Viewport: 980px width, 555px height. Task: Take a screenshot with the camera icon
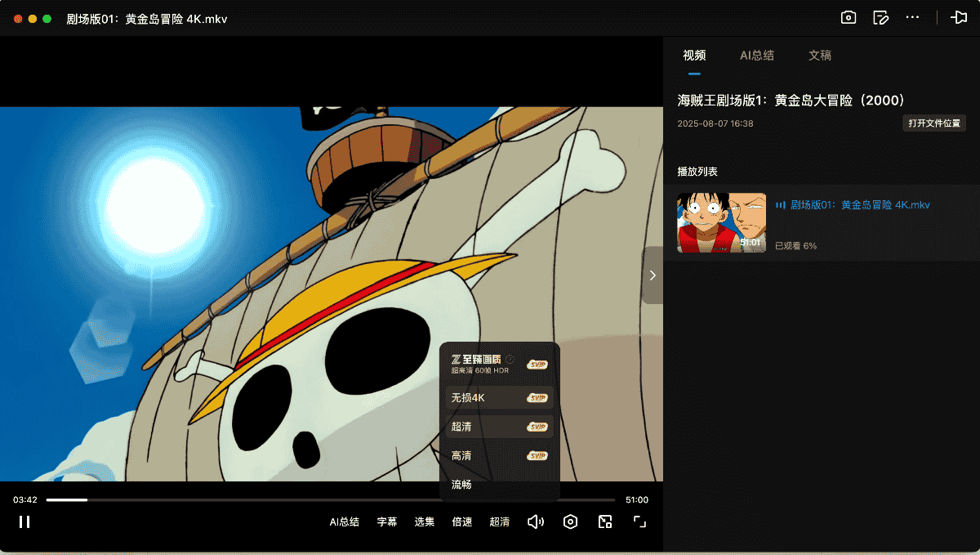point(849,17)
